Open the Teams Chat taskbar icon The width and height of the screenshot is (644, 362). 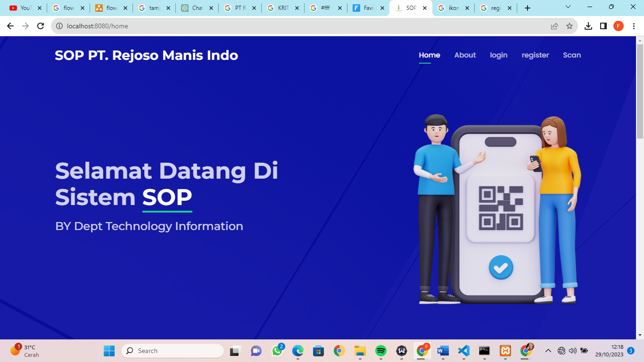(x=256, y=351)
